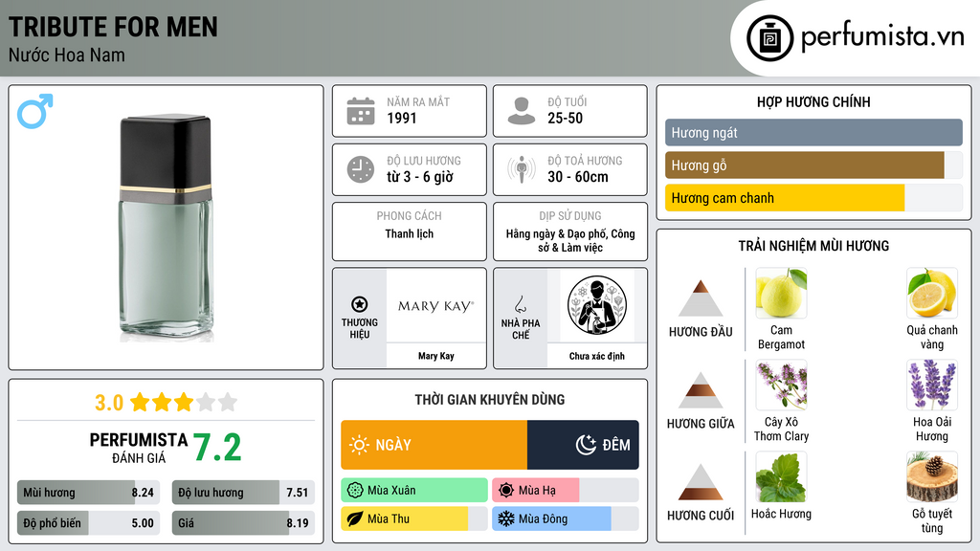Select the Mùa Hạ season bar
This screenshot has height=551, width=980.
(565, 491)
